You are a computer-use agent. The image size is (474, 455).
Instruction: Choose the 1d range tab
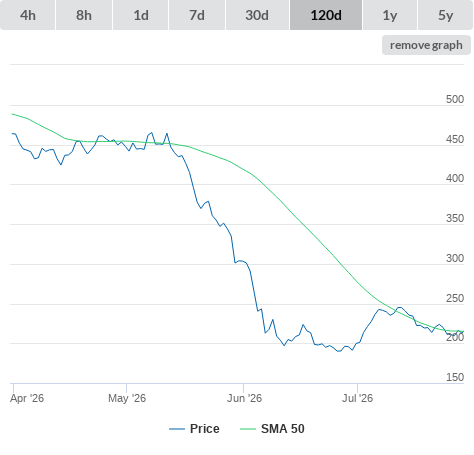tap(141, 15)
